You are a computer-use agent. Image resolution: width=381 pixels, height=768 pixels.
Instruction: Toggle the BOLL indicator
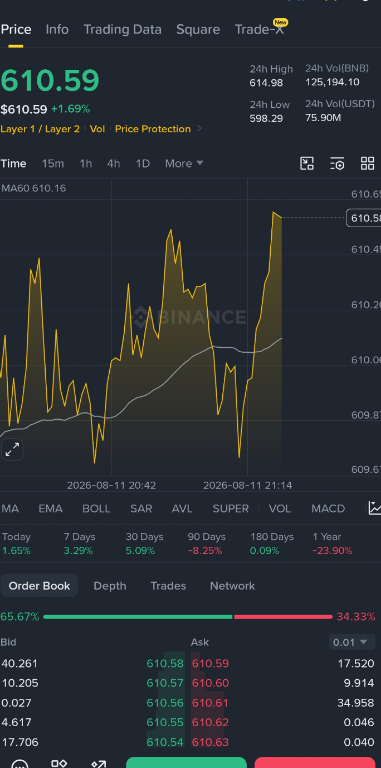point(96,508)
